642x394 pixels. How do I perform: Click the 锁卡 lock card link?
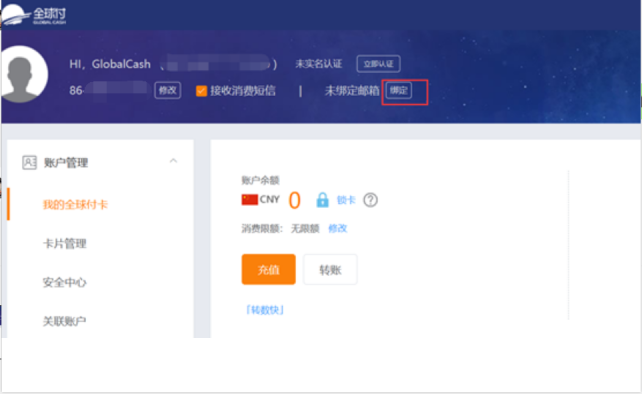(346, 200)
